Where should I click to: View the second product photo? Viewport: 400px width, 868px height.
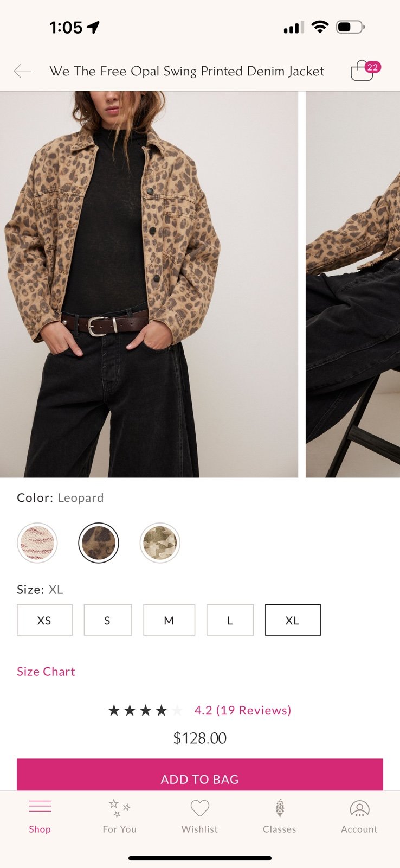click(353, 284)
